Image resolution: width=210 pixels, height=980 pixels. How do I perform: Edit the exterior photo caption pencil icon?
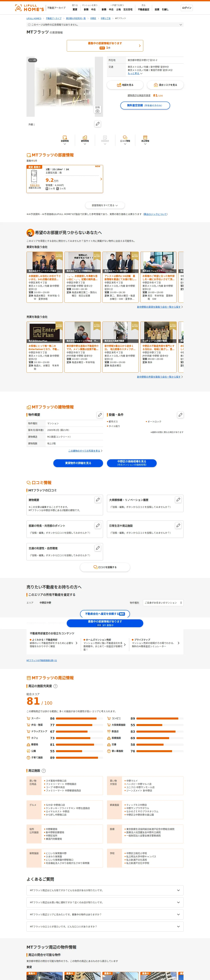coord(98,124)
